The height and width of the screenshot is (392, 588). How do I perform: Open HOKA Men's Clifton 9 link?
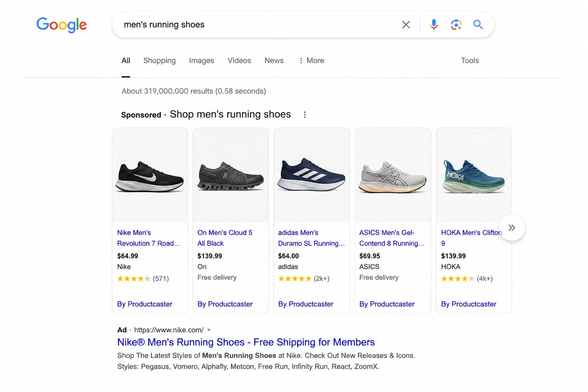pos(471,238)
